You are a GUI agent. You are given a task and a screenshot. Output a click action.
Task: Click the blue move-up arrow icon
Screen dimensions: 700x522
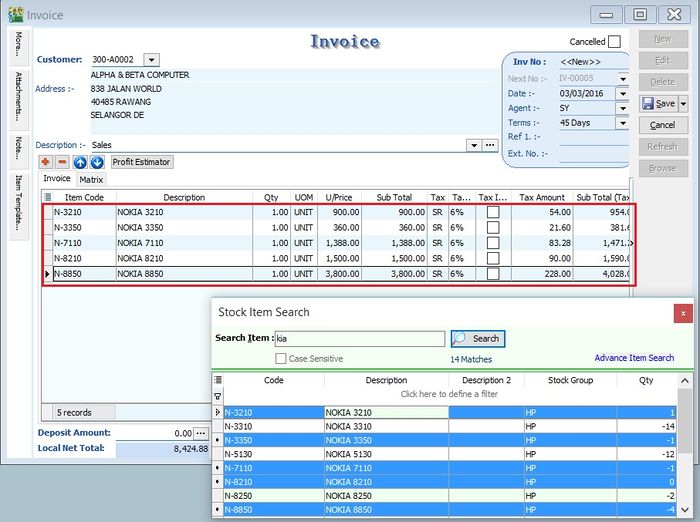pyautogui.click(x=80, y=162)
